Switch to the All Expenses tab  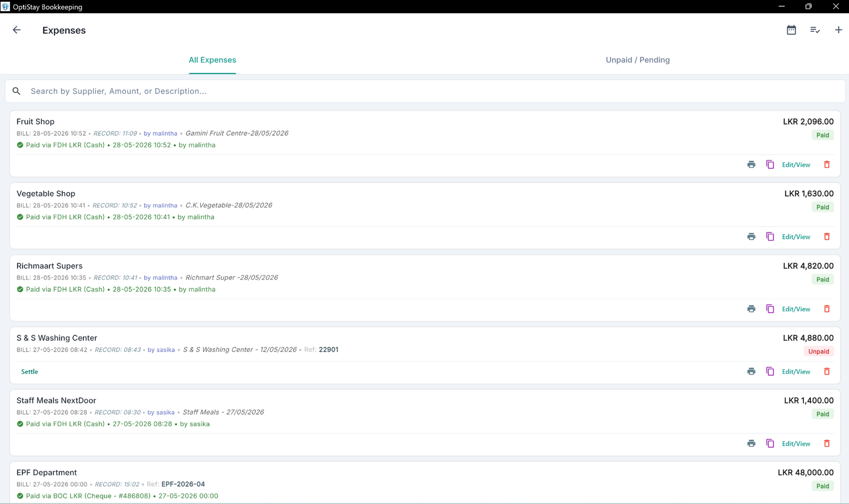click(212, 60)
